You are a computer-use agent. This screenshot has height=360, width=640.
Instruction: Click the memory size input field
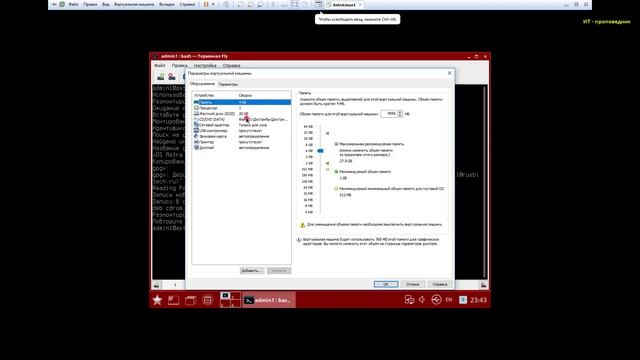[389, 113]
